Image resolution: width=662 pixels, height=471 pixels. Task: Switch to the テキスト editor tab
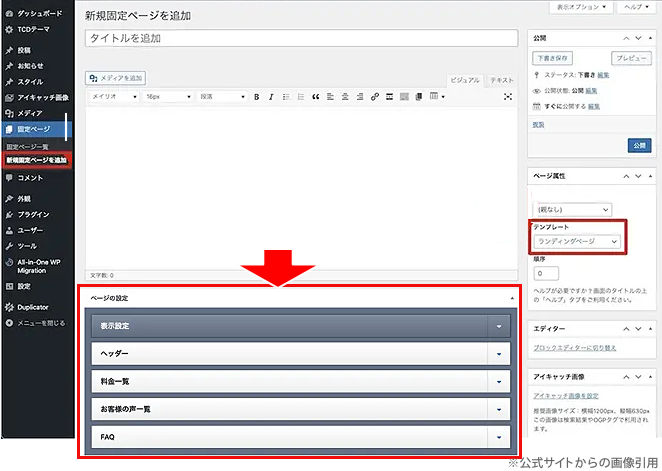click(x=502, y=79)
